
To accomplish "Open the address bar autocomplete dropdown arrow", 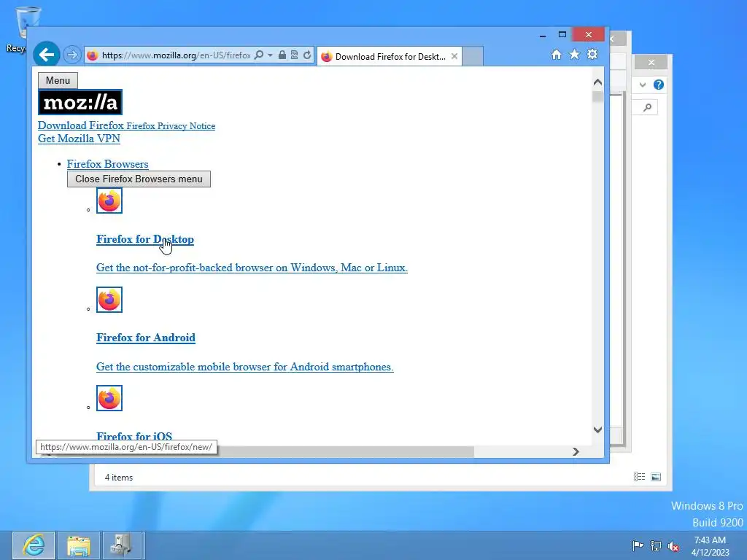I will point(270,55).
